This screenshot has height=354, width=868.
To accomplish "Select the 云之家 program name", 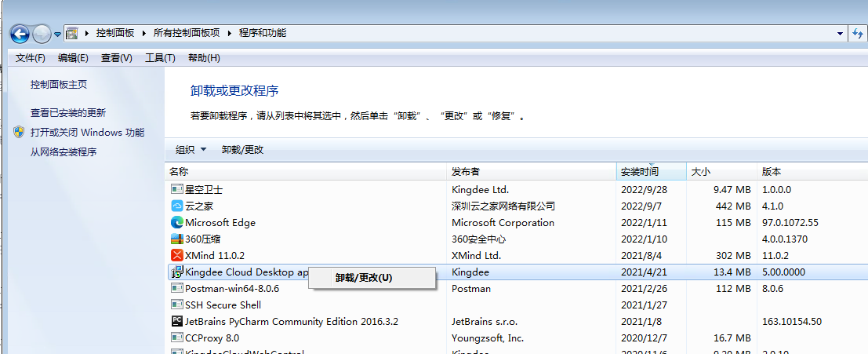I will tap(199, 206).
